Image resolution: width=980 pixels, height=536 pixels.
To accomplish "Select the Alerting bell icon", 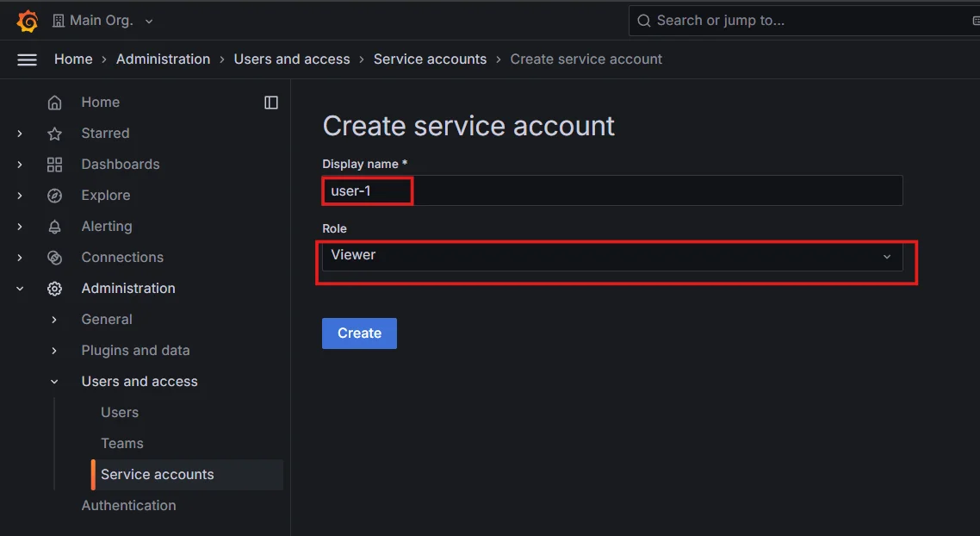I will (x=54, y=226).
